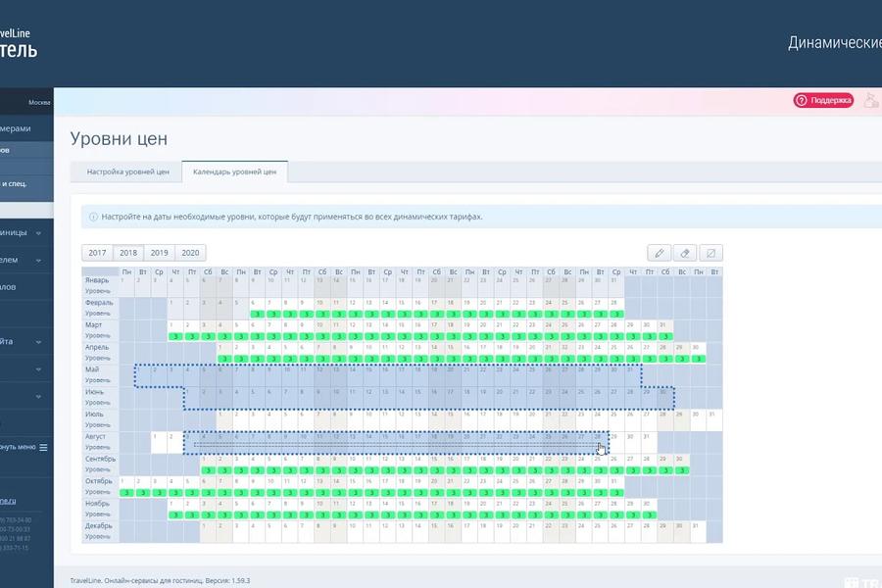Open the Календарь уровней цен tab
The image size is (882, 588).
234,171
